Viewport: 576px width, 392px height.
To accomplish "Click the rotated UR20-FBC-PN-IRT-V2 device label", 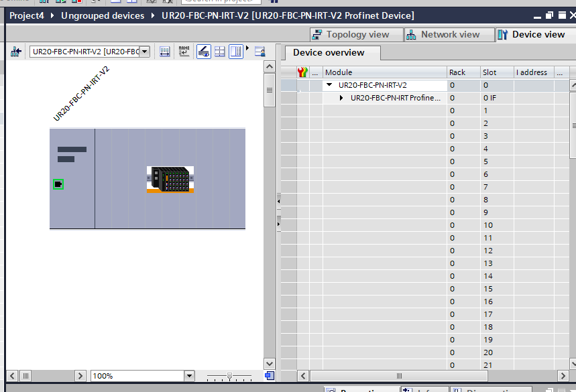I will [x=81, y=94].
